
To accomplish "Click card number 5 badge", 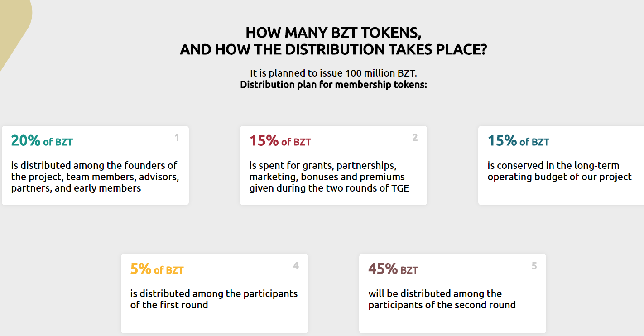I will (534, 266).
